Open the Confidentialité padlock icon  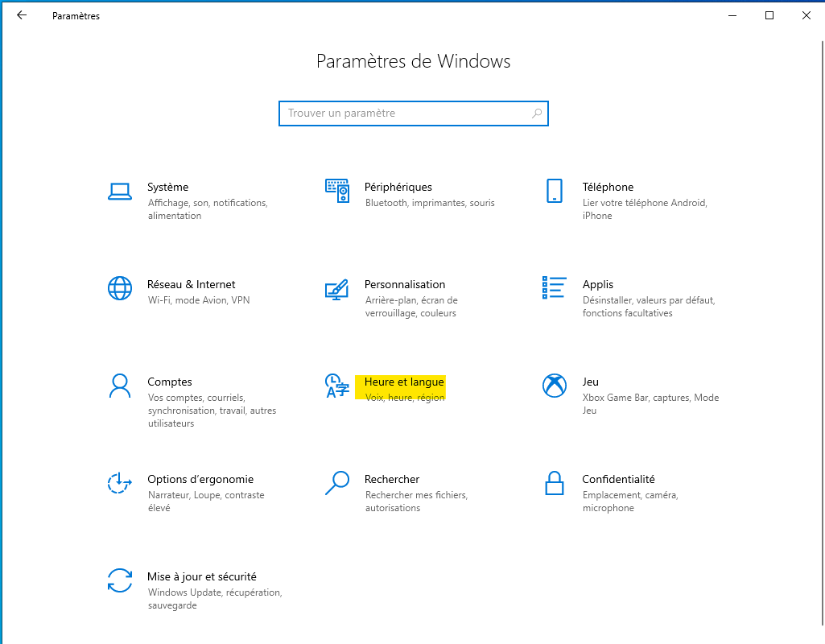coord(555,483)
